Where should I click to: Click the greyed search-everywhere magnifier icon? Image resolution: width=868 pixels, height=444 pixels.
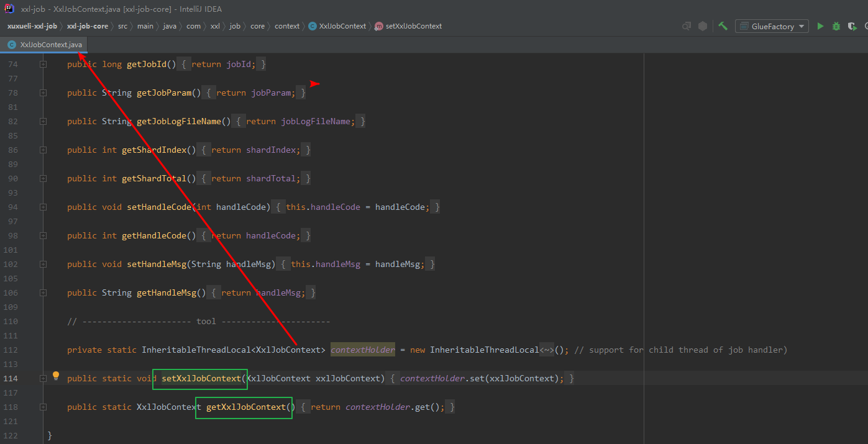click(x=687, y=26)
